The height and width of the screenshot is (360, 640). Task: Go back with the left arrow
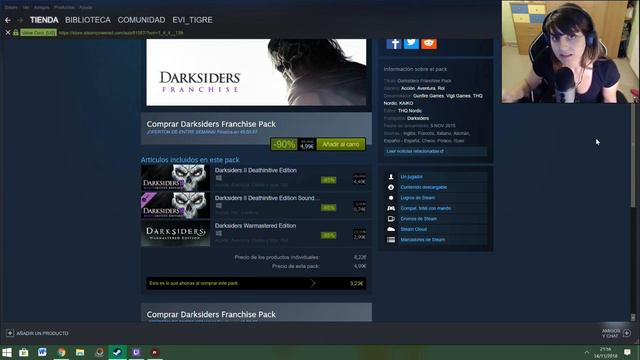pyautogui.click(x=8, y=20)
